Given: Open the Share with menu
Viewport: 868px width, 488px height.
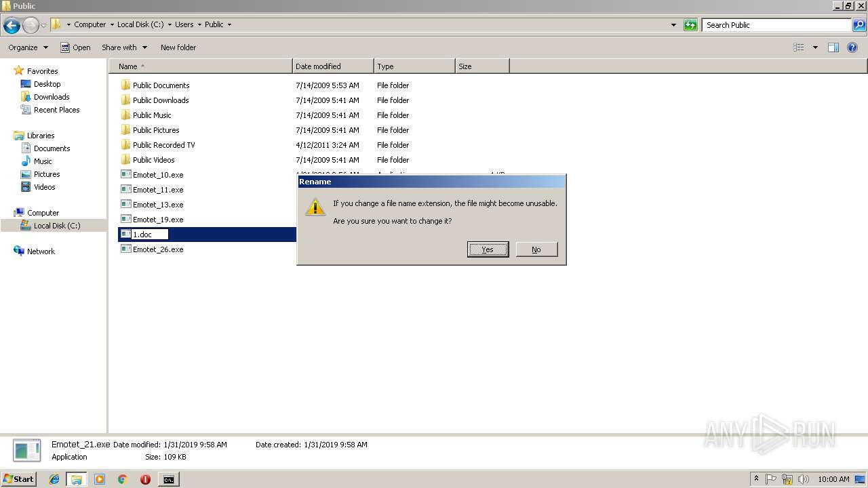Looking at the screenshot, I should (x=124, y=47).
